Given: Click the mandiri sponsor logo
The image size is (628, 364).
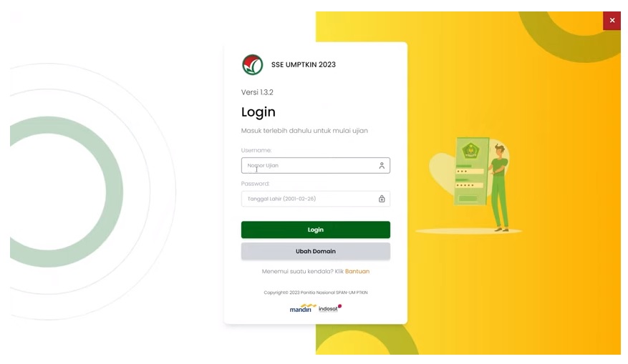Looking at the screenshot, I should [x=302, y=308].
